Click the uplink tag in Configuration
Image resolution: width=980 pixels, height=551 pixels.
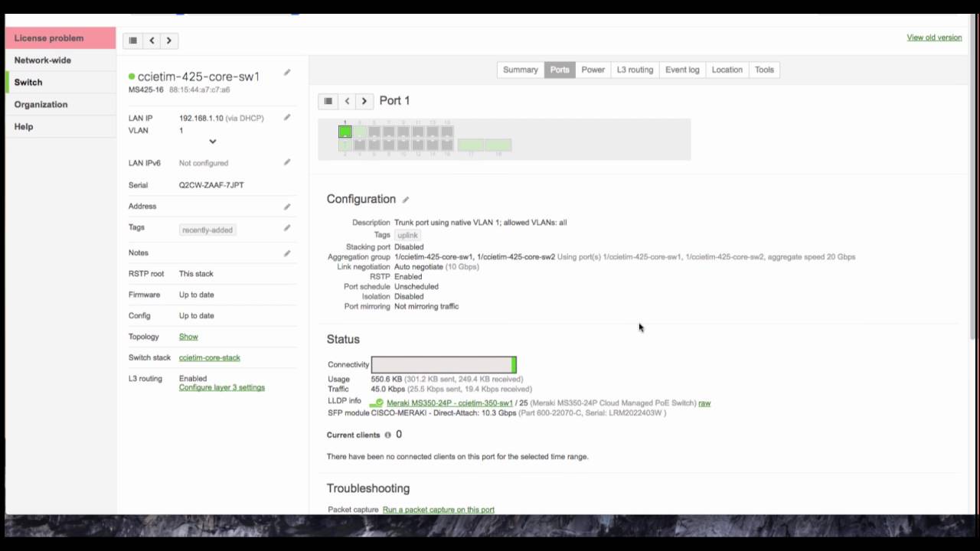click(x=407, y=236)
